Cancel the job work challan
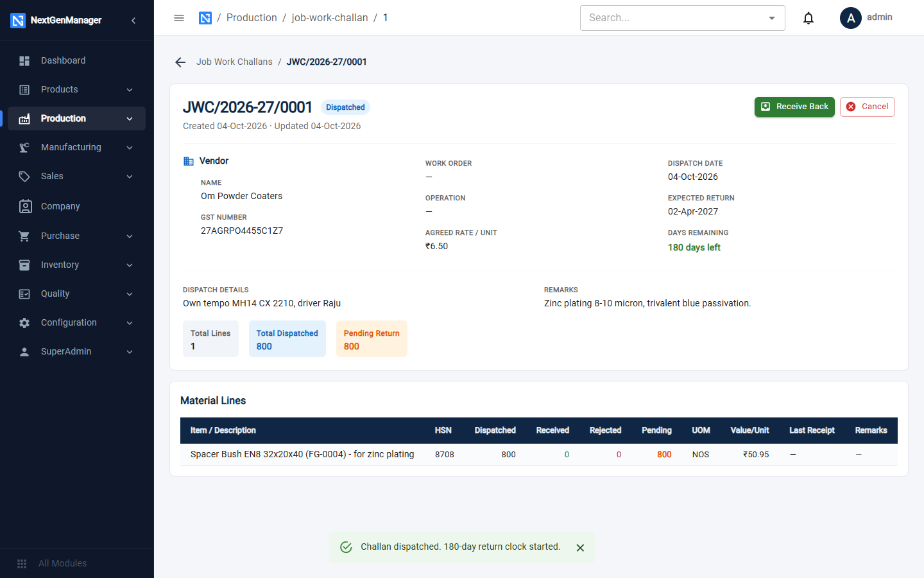The height and width of the screenshot is (578, 924). click(x=868, y=107)
